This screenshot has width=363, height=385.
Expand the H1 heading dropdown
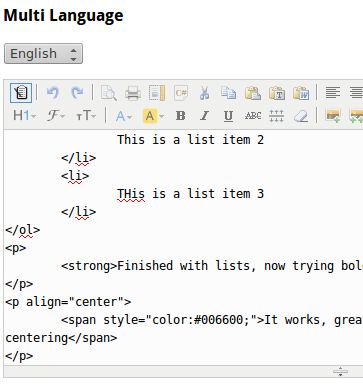[x=24, y=116]
